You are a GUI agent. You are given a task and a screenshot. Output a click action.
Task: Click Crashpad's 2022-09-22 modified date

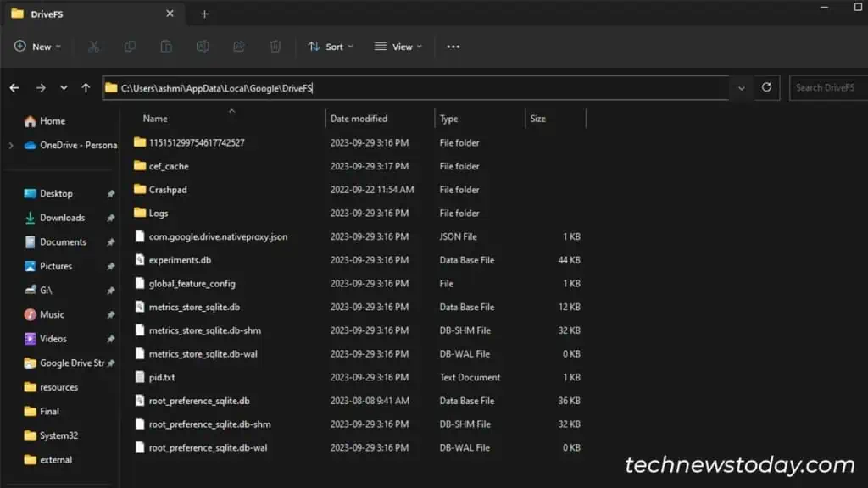(372, 189)
